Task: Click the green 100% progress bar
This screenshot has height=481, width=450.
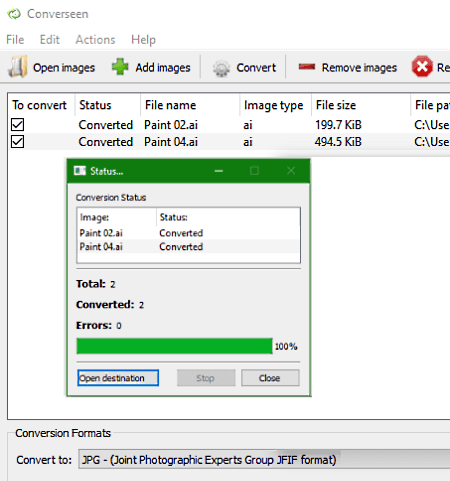Action: (x=174, y=346)
